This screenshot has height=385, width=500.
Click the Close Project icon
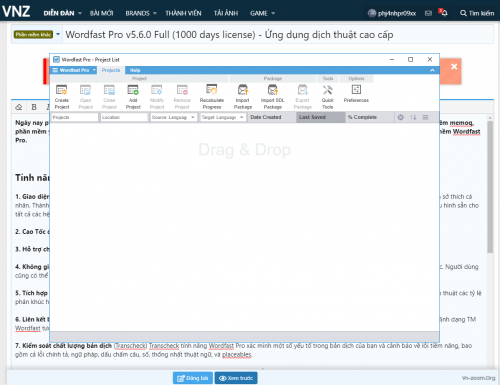[109, 90]
